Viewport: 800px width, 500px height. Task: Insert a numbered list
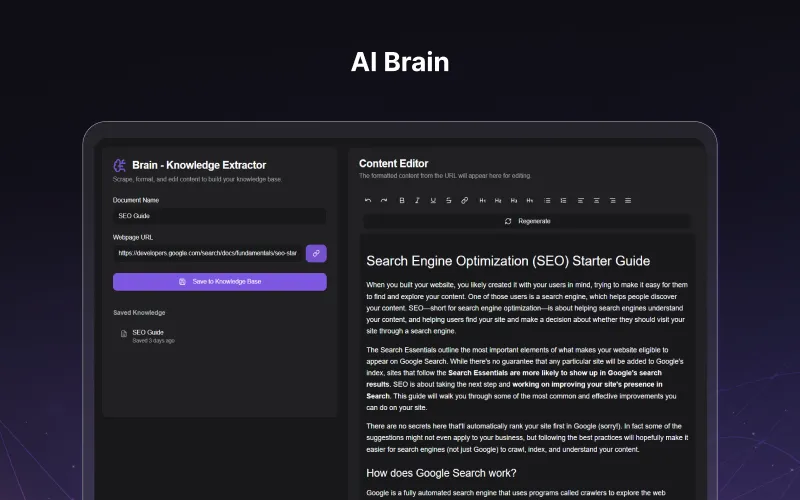coord(563,200)
